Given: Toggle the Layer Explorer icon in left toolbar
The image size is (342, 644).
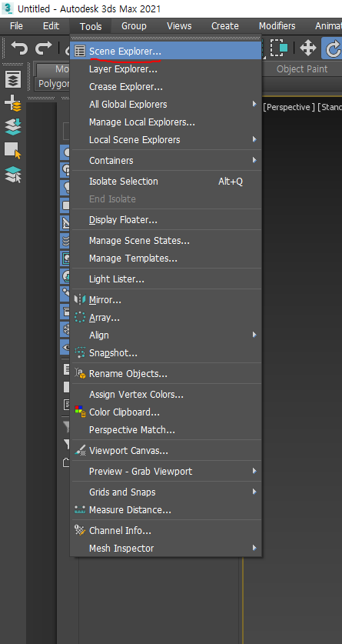Looking at the screenshot, I should tap(13, 80).
